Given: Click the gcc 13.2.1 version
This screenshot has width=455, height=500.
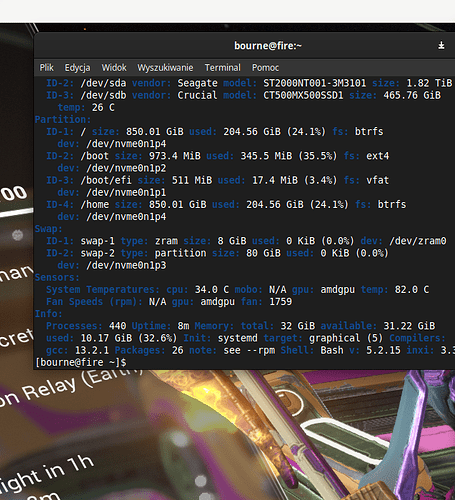Looking at the screenshot, I should [92, 350].
